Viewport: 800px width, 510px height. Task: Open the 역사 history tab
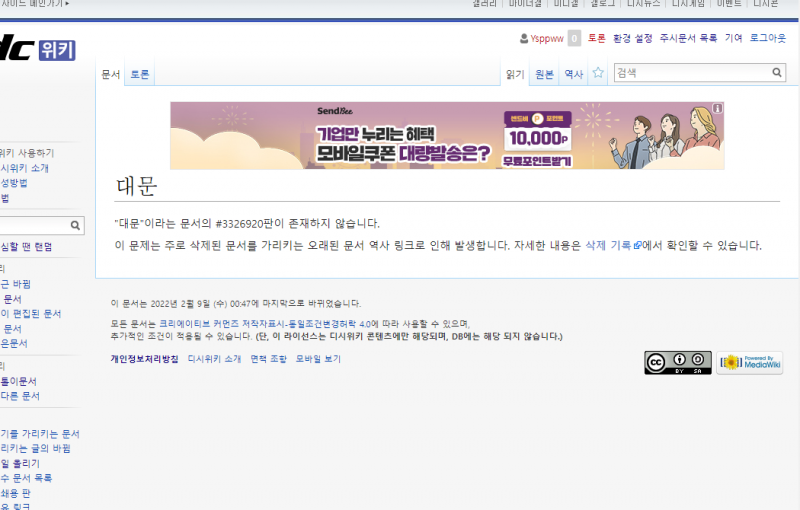(574, 74)
